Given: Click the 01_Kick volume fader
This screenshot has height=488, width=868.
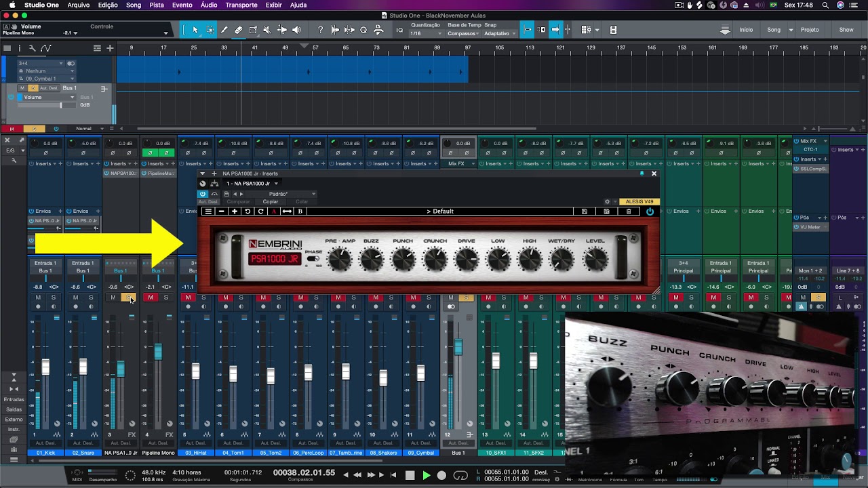Looking at the screenshot, I should 45,367.
